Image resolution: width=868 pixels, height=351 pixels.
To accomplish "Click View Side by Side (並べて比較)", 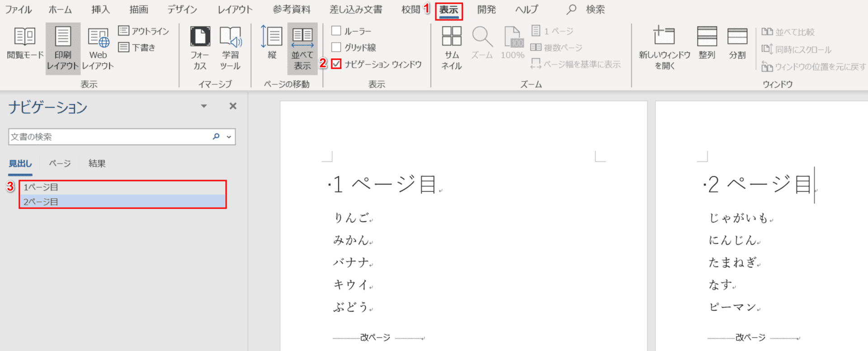I will (x=788, y=32).
